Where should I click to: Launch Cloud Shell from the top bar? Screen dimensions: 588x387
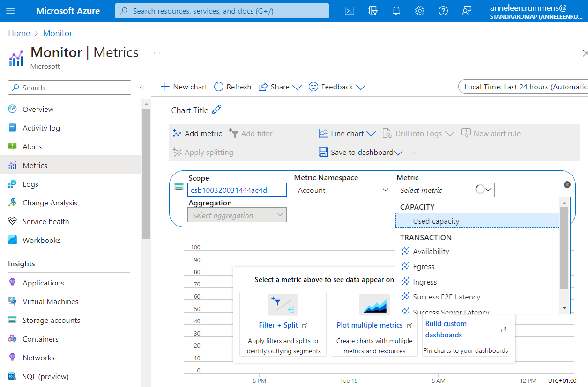tap(350, 11)
